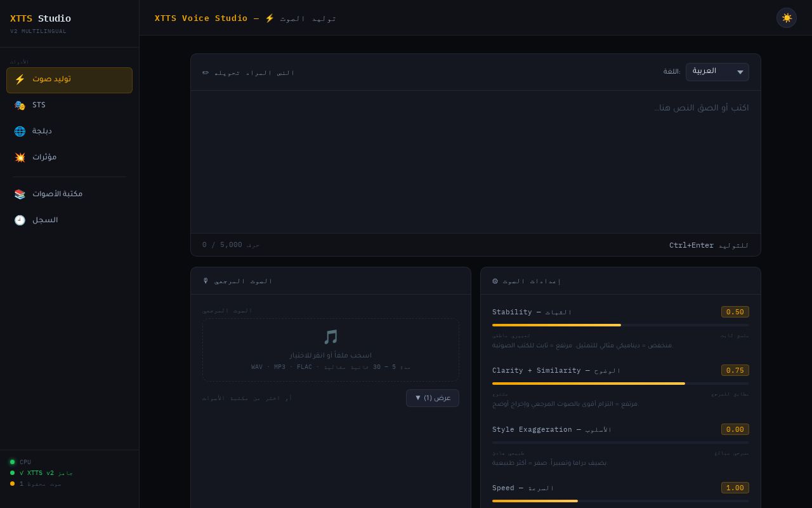Open the language dropdown showing العربية
The width and height of the screenshot is (812, 508).
pyautogui.click(x=717, y=72)
